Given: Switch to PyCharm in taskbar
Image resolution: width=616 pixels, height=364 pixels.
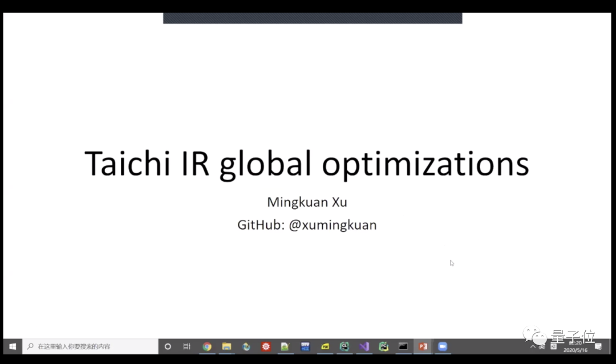Looking at the screenshot, I should (384, 346).
